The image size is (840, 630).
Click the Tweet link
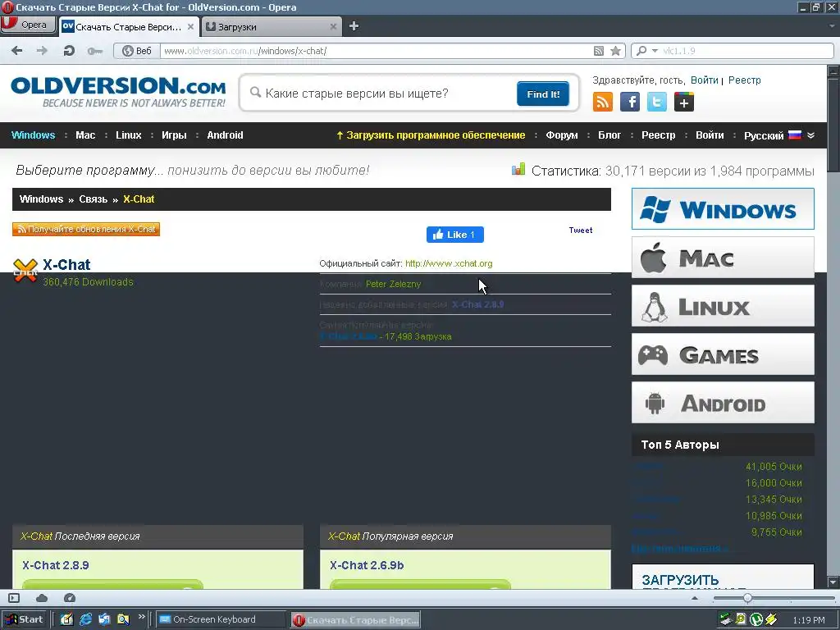[581, 231]
